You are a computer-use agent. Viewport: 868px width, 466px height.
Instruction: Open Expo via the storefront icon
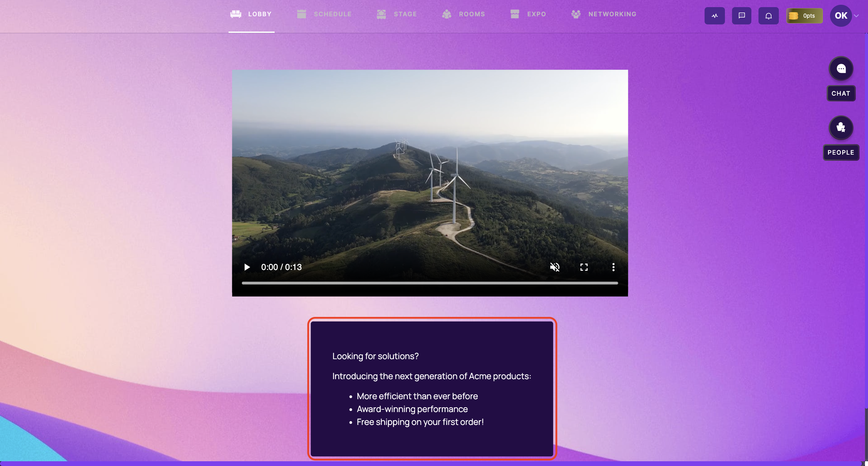point(515,14)
